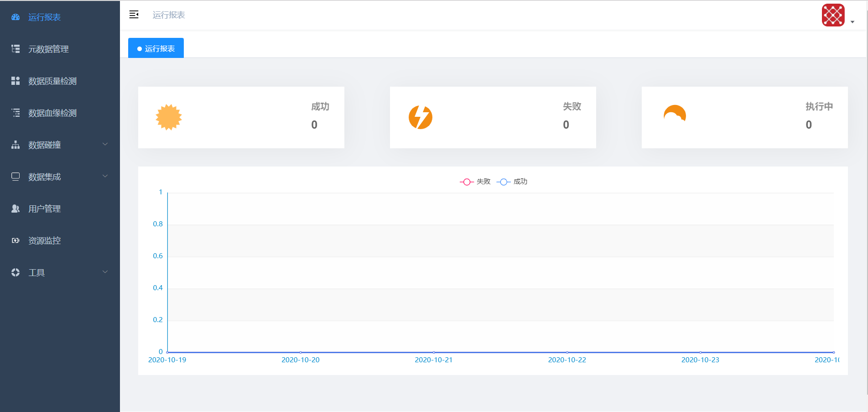868x412 pixels.
Task: Collapse sidebar with the hamburger icon
Action: coord(134,15)
